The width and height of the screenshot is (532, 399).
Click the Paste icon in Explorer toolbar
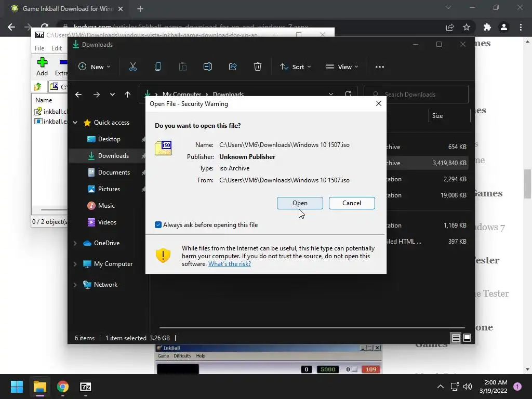coord(182,67)
